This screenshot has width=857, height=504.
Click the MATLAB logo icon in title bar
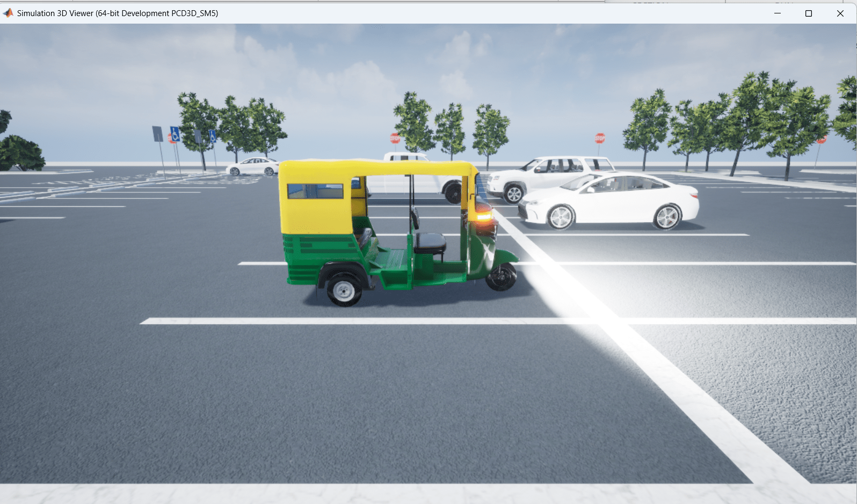[x=8, y=13]
